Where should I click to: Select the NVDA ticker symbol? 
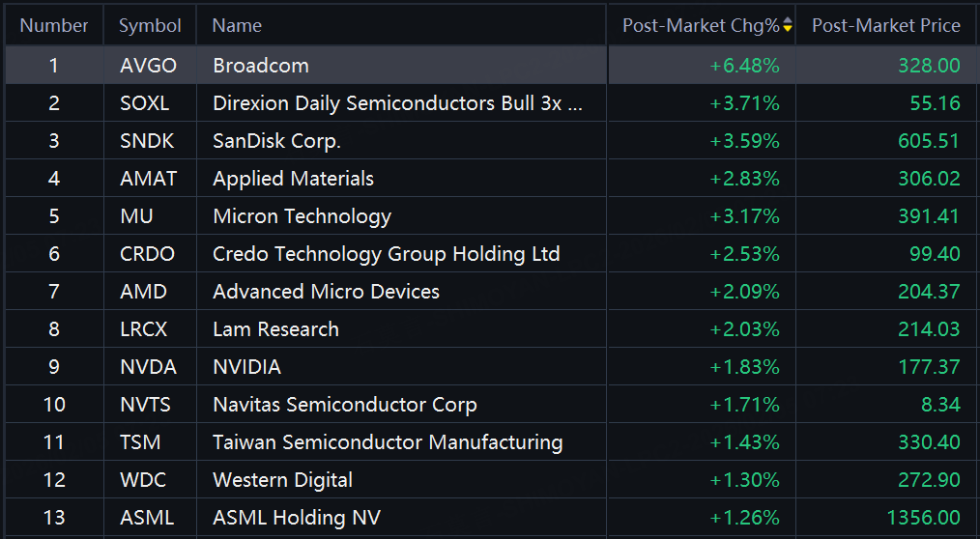point(147,367)
